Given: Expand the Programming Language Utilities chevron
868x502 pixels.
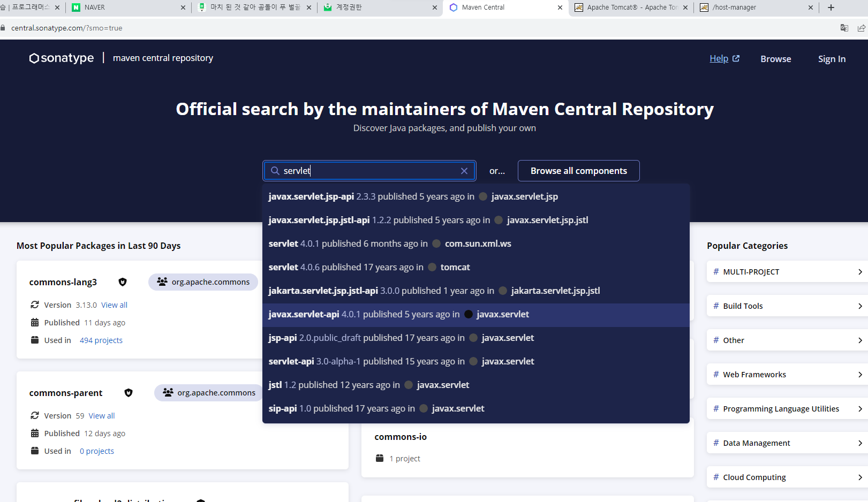Looking at the screenshot, I should click(x=860, y=409).
